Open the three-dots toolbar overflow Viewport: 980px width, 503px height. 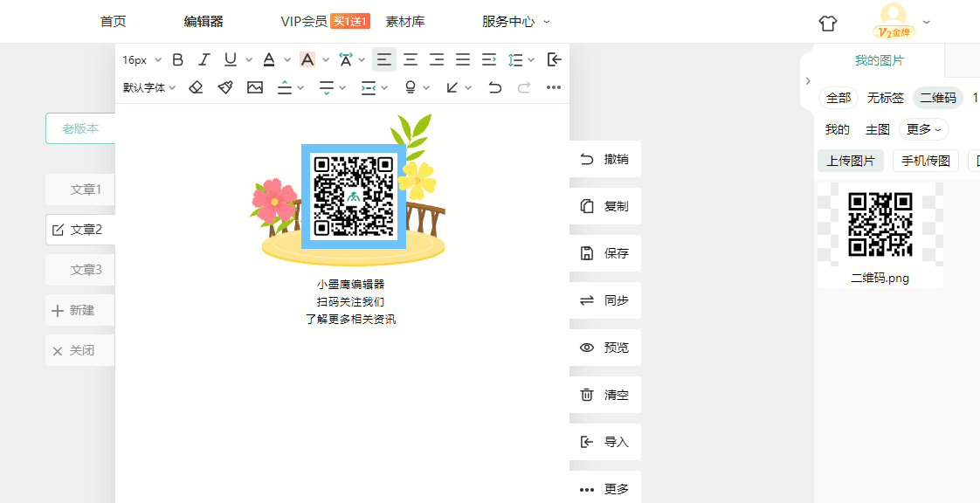(554, 87)
